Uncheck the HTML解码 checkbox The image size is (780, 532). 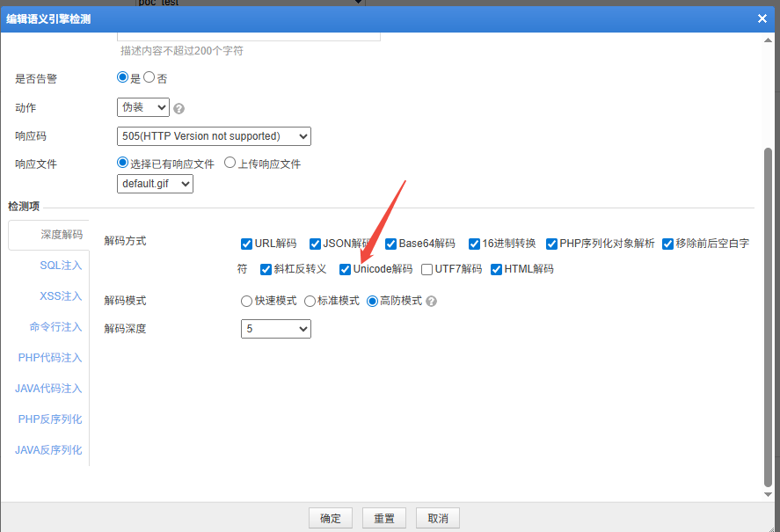click(497, 269)
